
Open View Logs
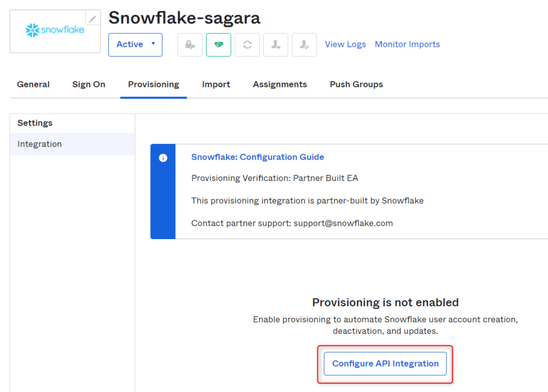(x=345, y=44)
